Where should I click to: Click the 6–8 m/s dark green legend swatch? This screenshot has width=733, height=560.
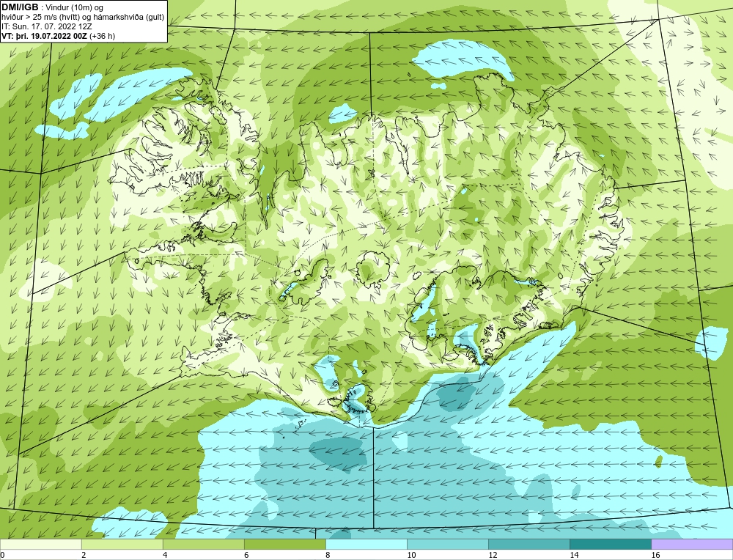pos(284,545)
